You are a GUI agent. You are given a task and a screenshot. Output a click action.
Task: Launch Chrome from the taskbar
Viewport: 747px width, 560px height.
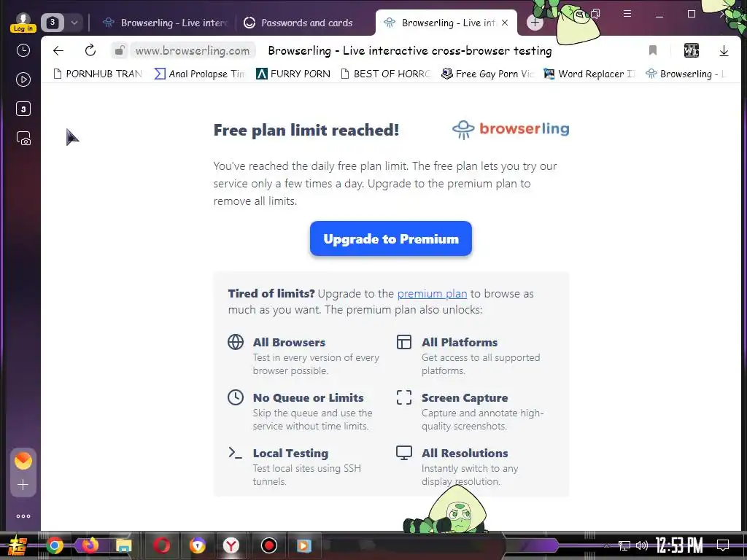click(x=54, y=545)
